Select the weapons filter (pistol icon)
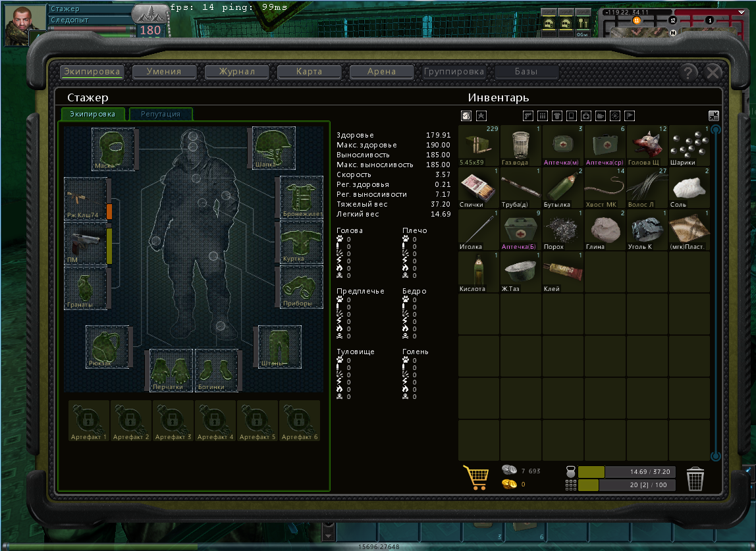The width and height of the screenshot is (756, 551). (528, 116)
